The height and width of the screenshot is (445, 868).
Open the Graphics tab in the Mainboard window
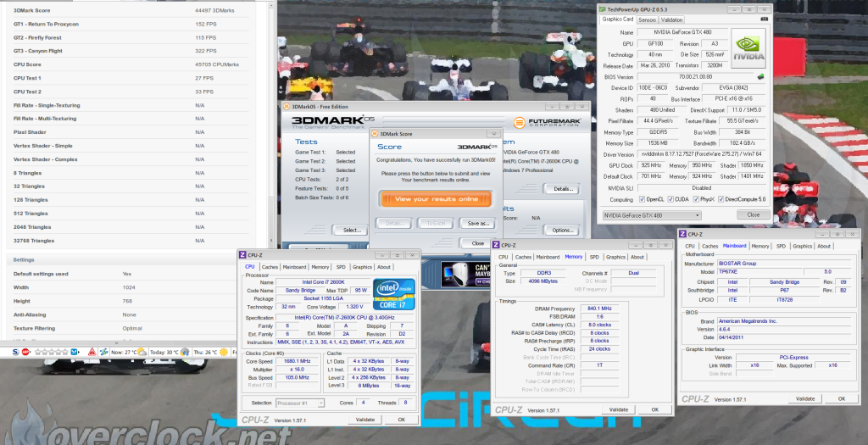pyautogui.click(x=802, y=247)
